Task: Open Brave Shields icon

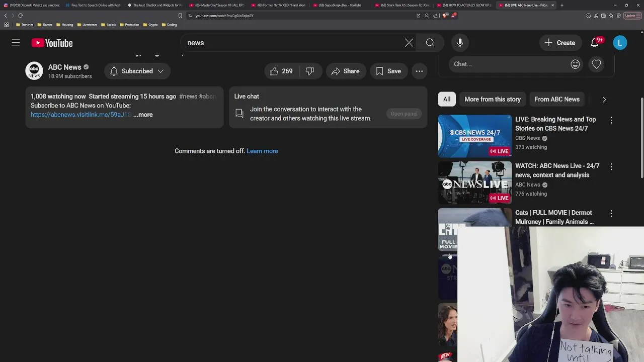Action: coord(445,16)
